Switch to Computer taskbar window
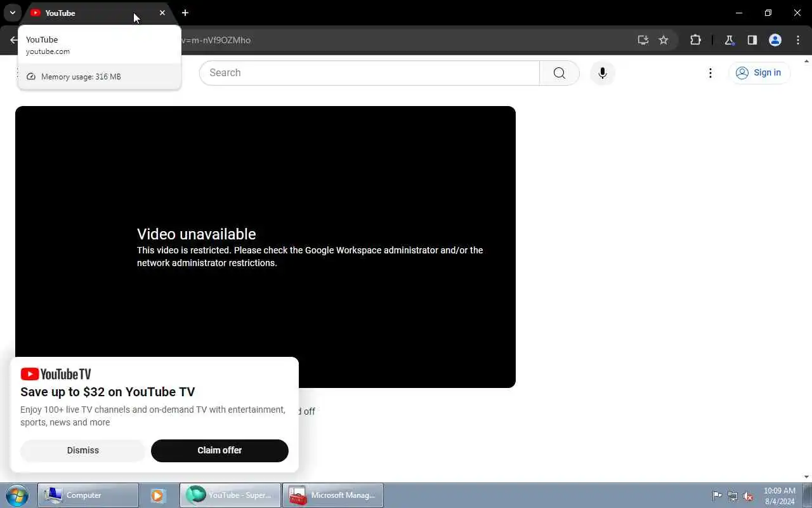This screenshot has width=812, height=508. 88,495
